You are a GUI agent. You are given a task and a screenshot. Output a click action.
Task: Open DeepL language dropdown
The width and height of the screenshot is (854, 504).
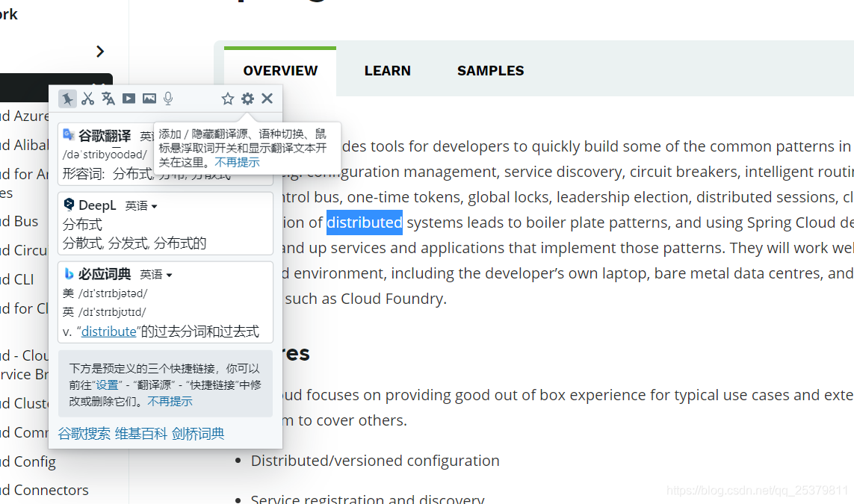[x=141, y=206]
